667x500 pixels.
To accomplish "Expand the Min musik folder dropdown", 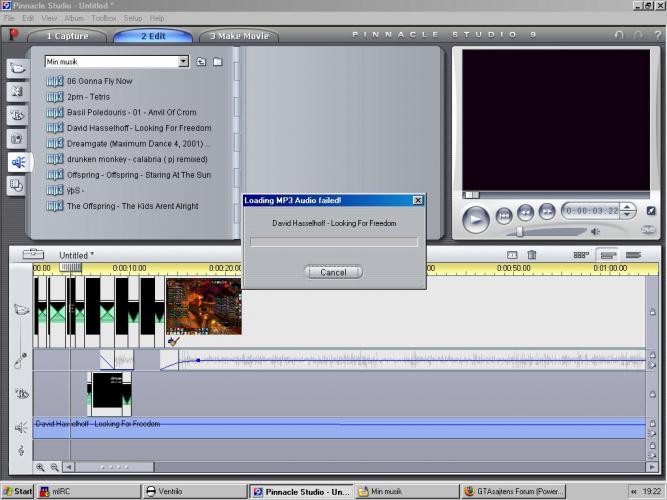I will 183,62.
